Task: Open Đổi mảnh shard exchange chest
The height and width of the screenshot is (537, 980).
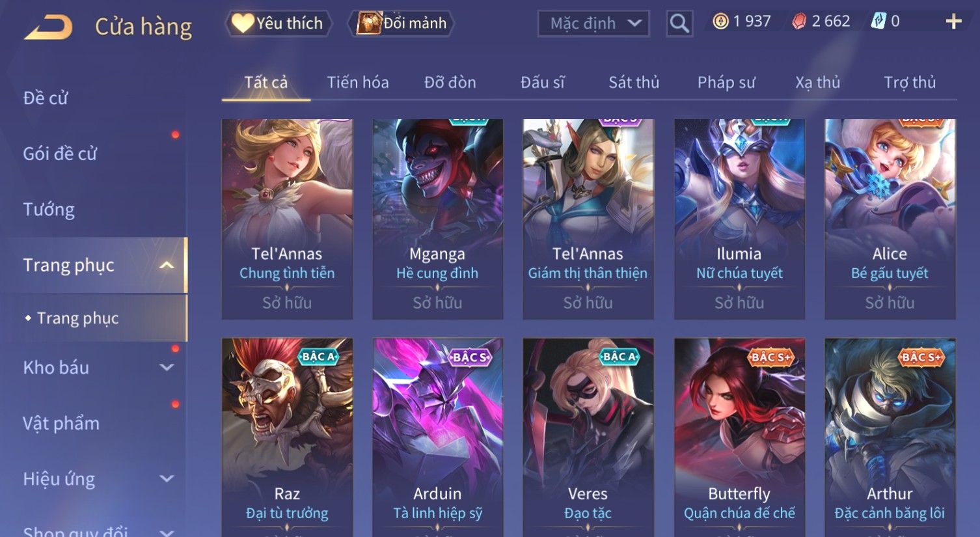Action: click(402, 23)
